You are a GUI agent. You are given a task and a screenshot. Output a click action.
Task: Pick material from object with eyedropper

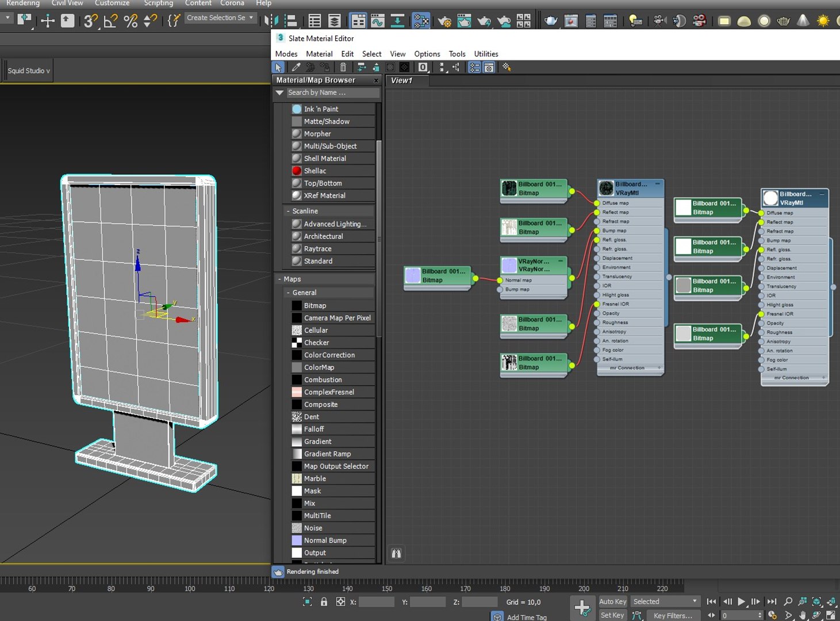[x=296, y=67]
